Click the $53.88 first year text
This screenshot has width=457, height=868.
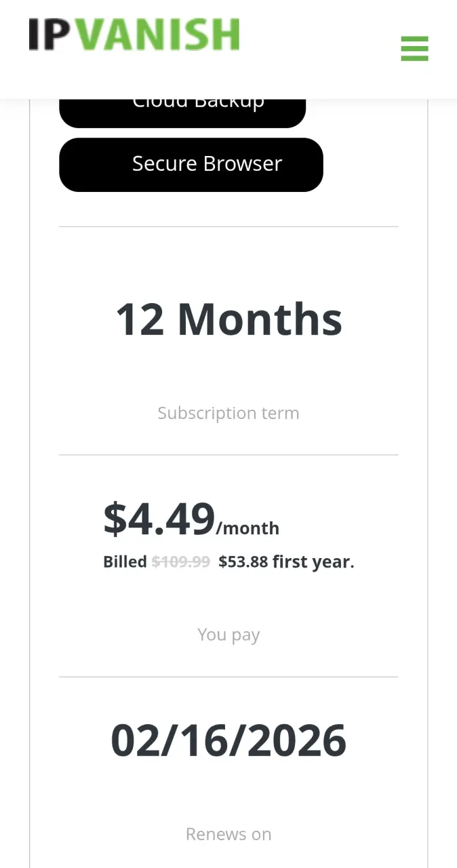pos(286,561)
